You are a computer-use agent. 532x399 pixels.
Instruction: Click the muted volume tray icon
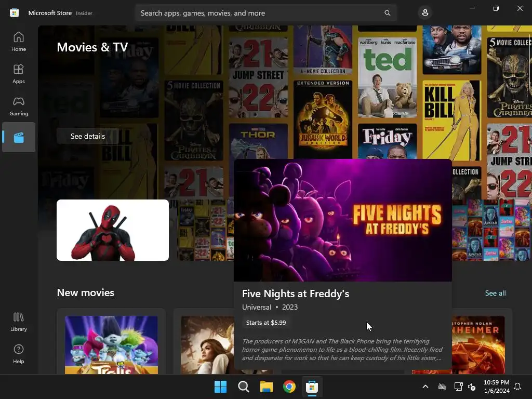pyautogui.click(x=472, y=387)
